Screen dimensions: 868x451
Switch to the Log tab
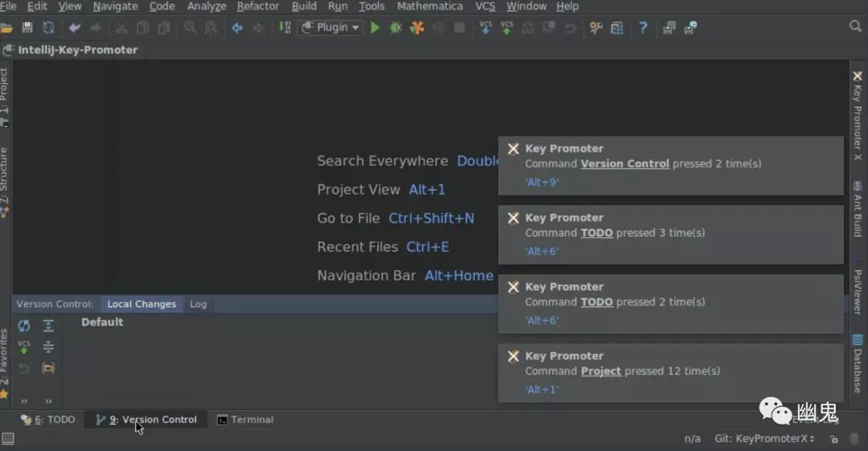click(199, 304)
